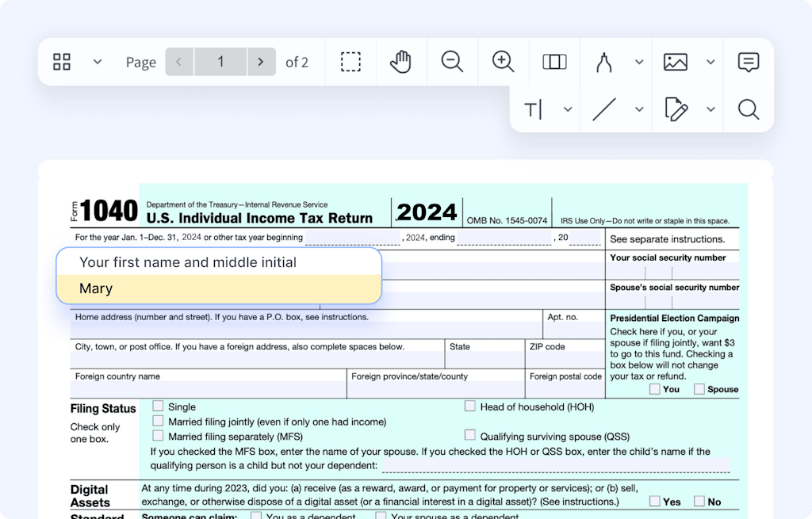The width and height of the screenshot is (812, 519).
Task: Check Married filing jointly checkbox
Action: [159, 422]
